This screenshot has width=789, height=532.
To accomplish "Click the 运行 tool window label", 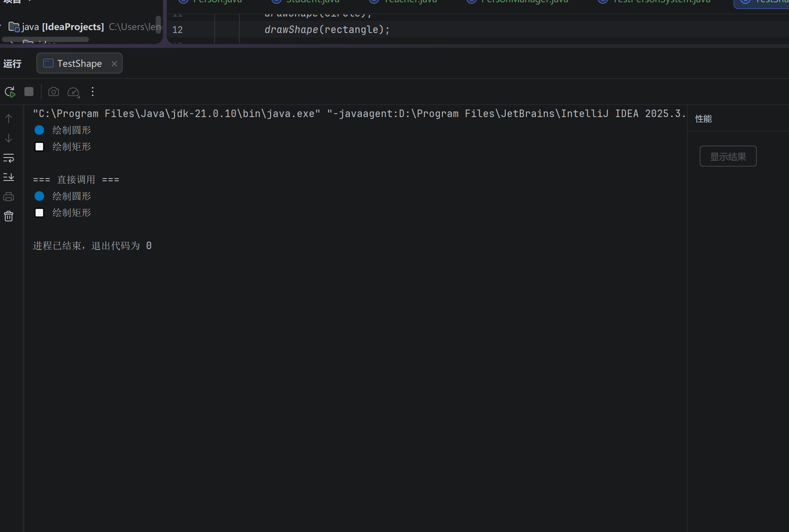I will pos(12,64).
